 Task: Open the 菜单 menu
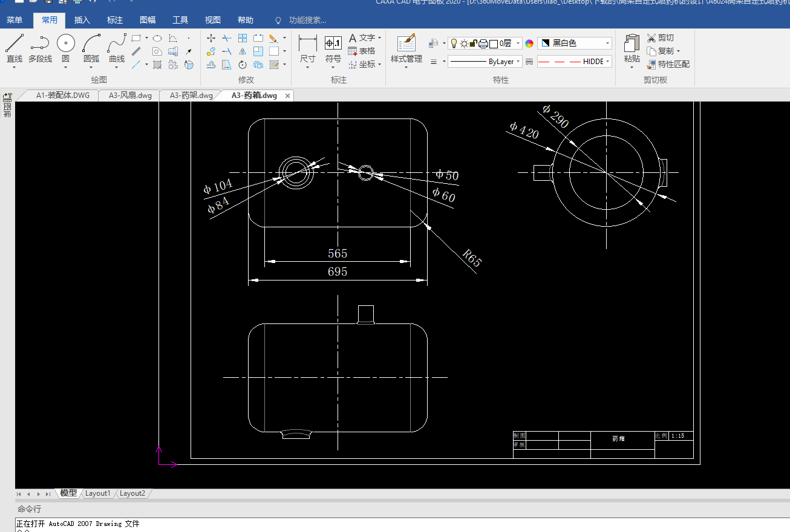click(15, 21)
